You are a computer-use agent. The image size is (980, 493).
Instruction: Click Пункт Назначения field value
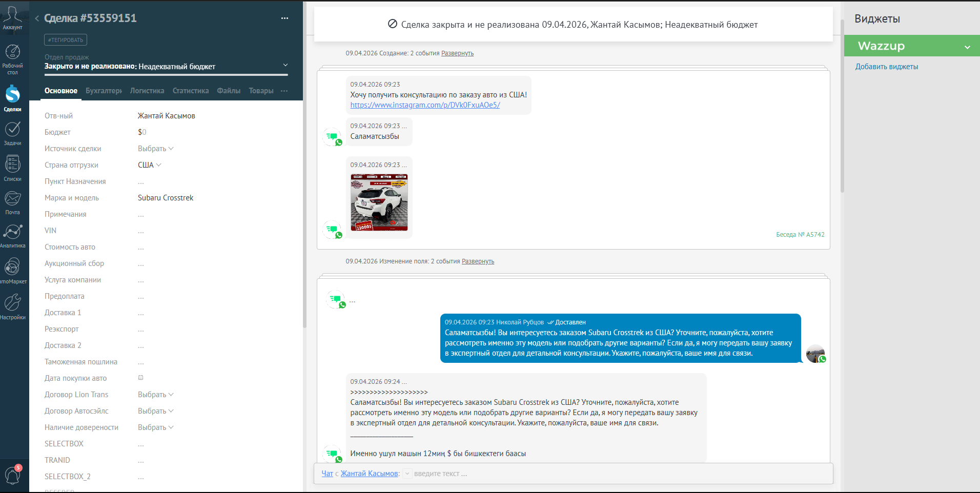[141, 182]
